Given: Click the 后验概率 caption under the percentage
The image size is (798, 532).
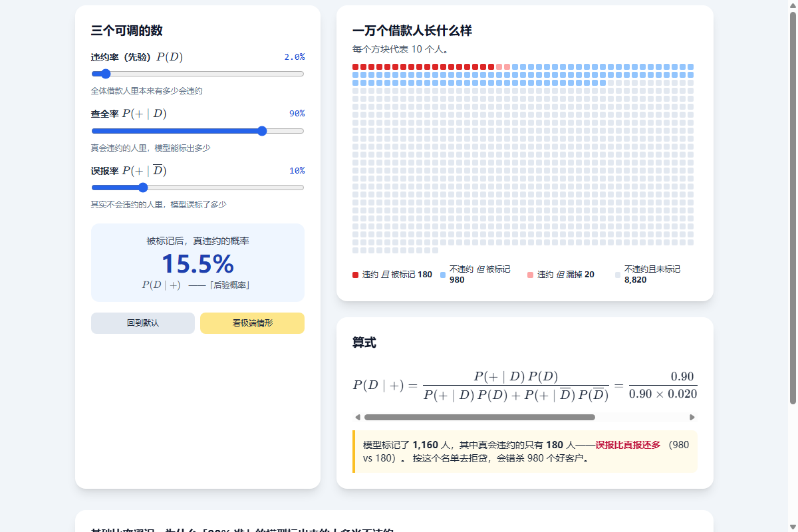Looking at the screenshot, I should [196, 285].
